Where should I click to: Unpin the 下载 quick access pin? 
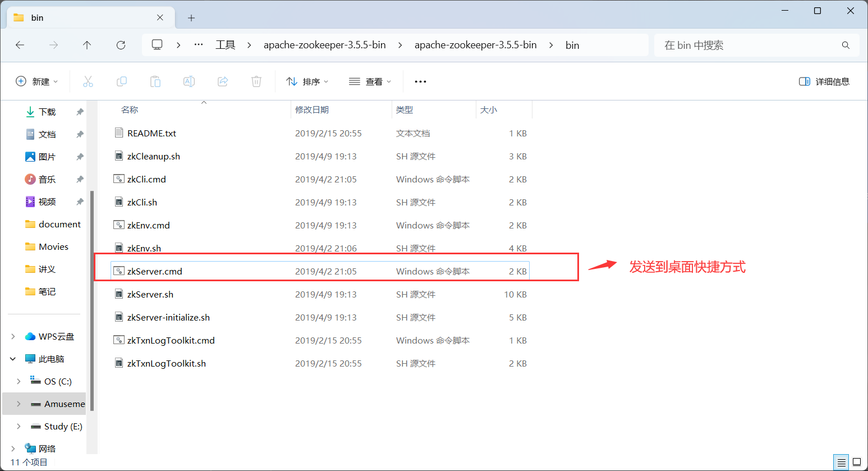point(80,112)
